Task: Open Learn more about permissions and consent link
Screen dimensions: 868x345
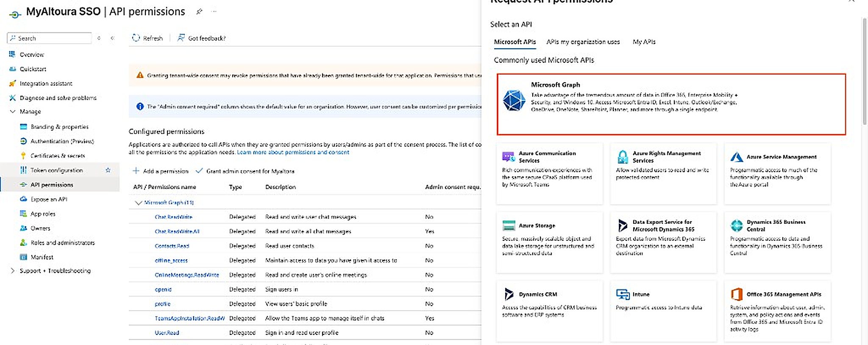Action: (293, 152)
